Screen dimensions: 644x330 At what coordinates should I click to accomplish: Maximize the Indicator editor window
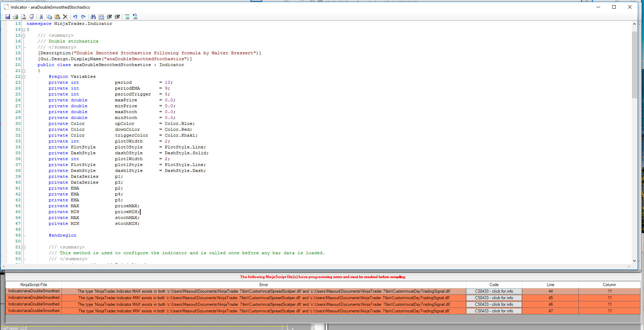coord(614,7)
